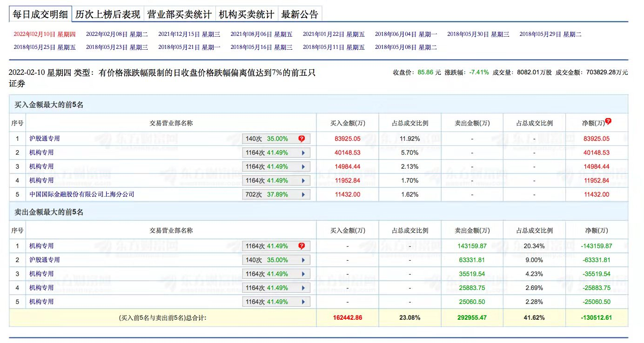Select the 机构买卖统计 tab
644x343 pixels.
click(x=246, y=14)
